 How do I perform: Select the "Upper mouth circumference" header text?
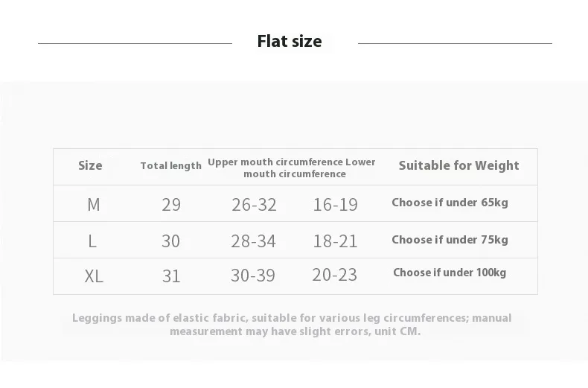[x=275, y=162]
